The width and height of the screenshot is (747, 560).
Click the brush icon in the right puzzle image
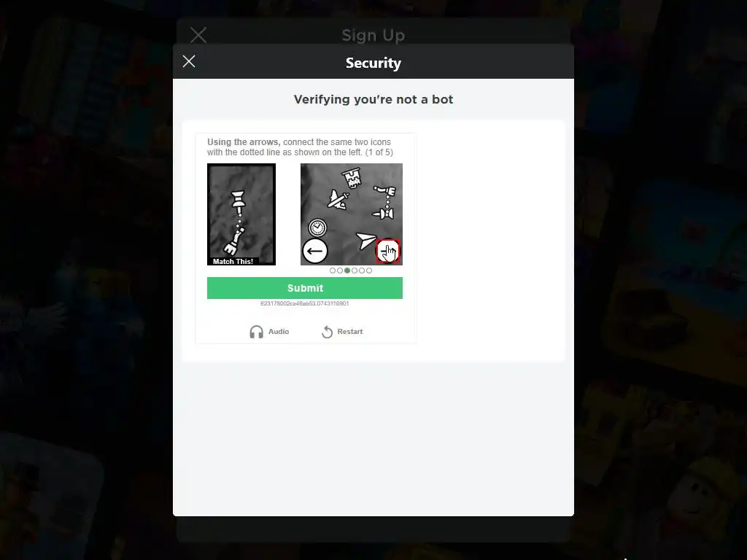(386, 192)
